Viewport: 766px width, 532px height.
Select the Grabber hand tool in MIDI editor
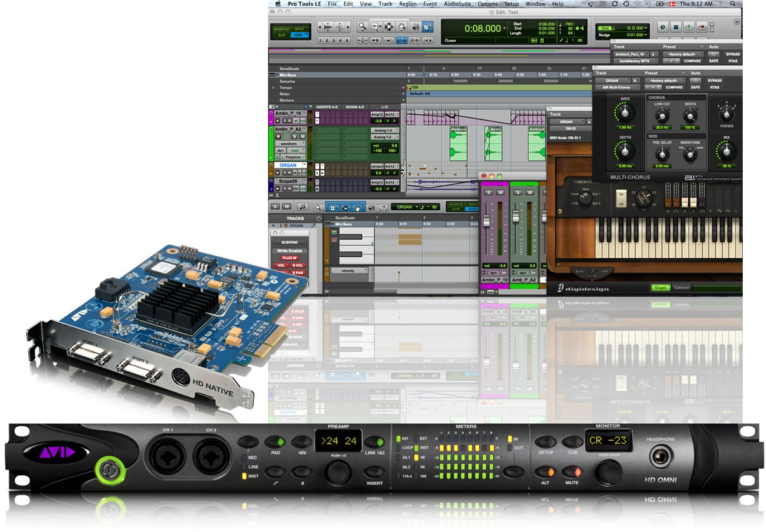[x=357, y=207]
